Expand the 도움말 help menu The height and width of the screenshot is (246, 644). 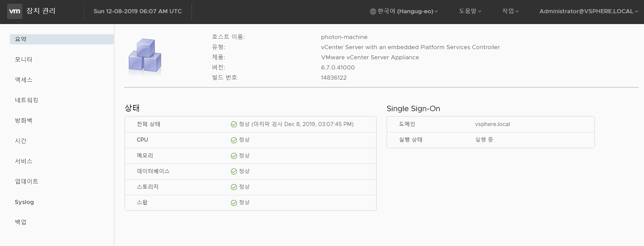pos(470,11)
